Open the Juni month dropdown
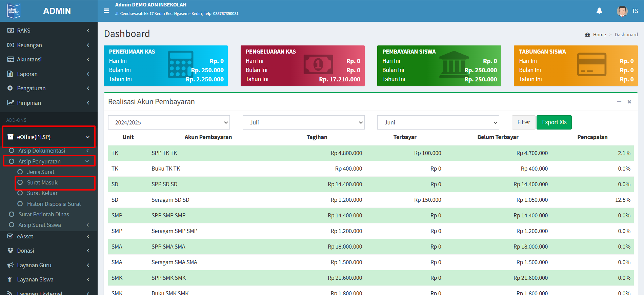Screen dimensions: 644x295 click(438, 122)
